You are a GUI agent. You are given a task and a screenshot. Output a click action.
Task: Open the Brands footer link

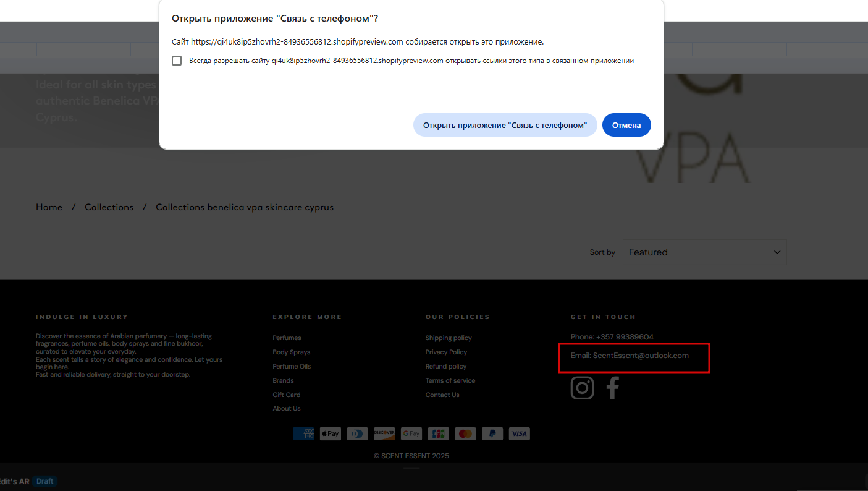click(283, 380)
